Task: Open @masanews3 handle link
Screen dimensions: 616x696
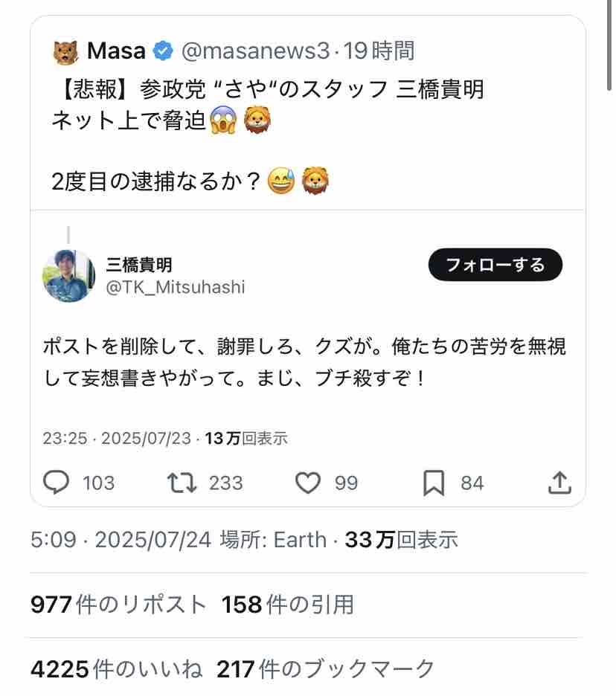Action: [x=255, y=51]
